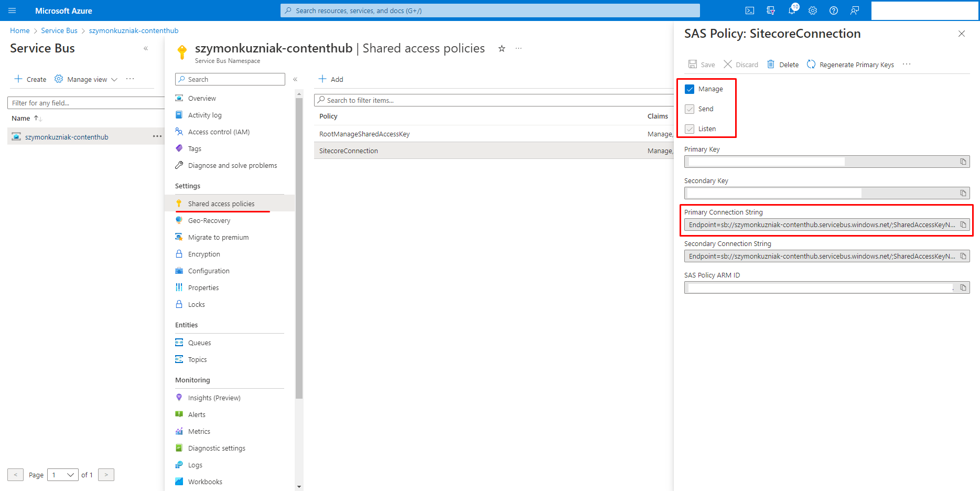Open the page number dropdown
Viewport: 980px width, 491px height.
coord(63,475)
